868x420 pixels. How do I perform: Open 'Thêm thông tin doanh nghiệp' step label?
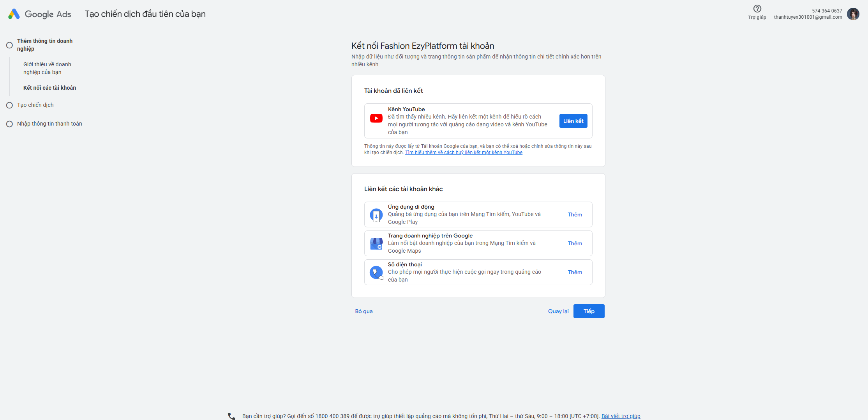coord(45,45)
